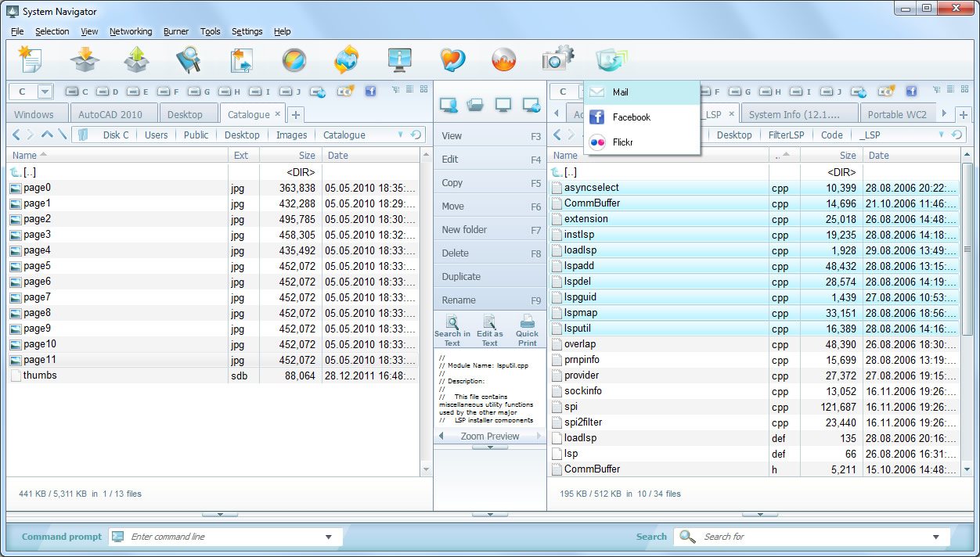
Task: Click the Facebook icon in the drive bar
Action: [370, 91]
